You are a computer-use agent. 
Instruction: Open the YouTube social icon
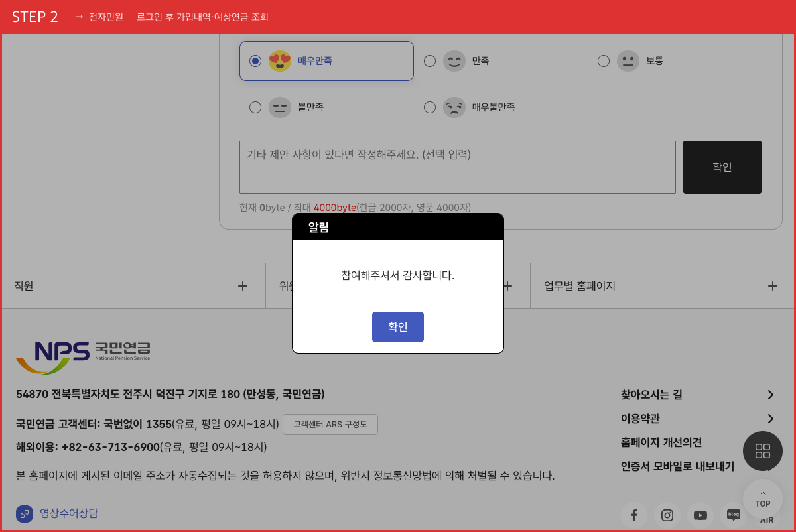point(700,515)
